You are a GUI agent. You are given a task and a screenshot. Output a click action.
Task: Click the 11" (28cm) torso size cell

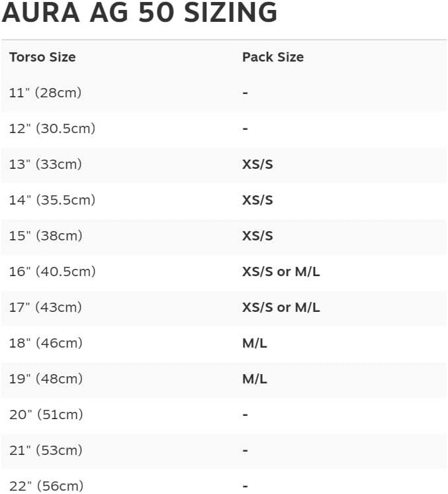click(x=45, y=93)
